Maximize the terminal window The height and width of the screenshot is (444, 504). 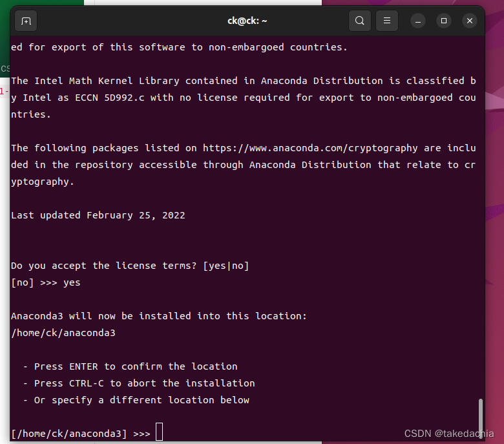(443, 21)
